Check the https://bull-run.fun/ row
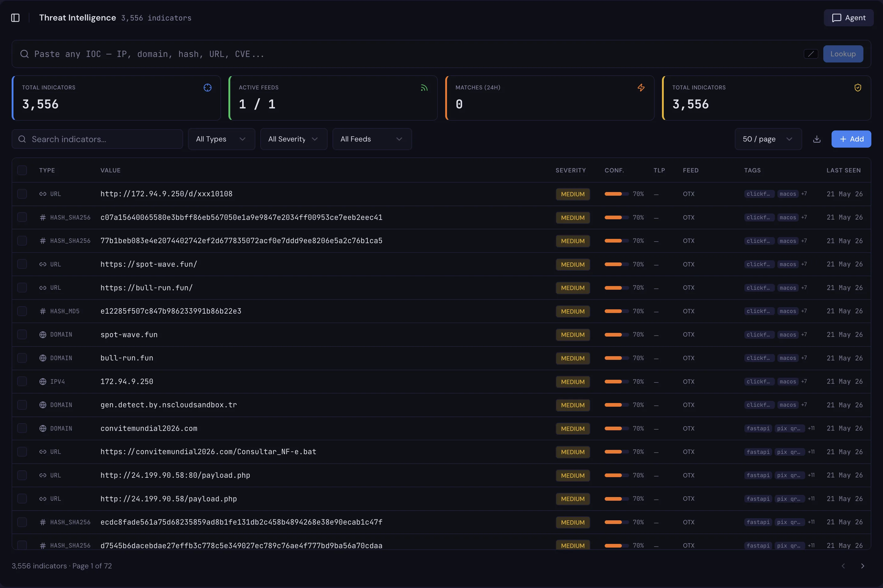This screenshot has height=588, width=883. point(22,288)
